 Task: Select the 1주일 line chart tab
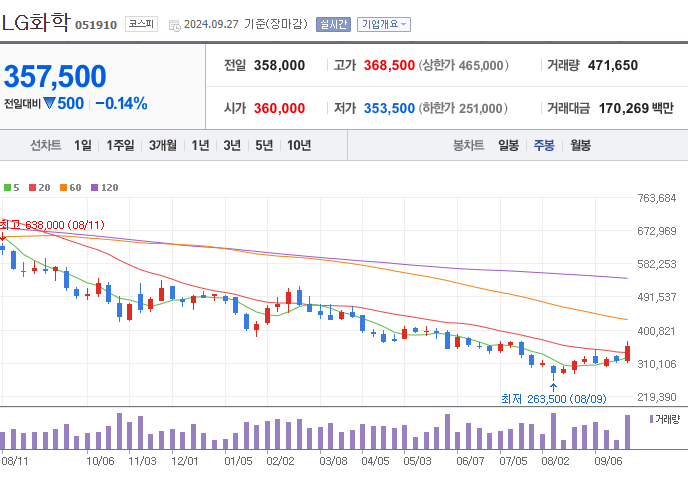(120, 145)
